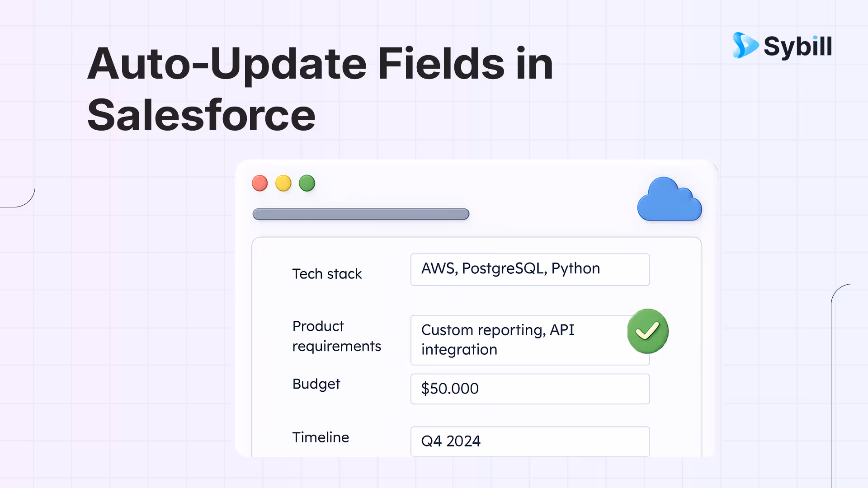Click the "Auto-Update Fields in Salesforce" heading
This screenshot has width=868, height=488.
coord(320,89)
